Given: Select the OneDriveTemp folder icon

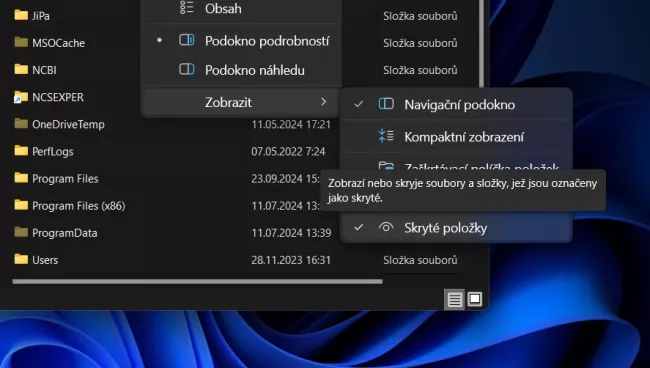Looking at the screenshot, I should pos(21,123).
